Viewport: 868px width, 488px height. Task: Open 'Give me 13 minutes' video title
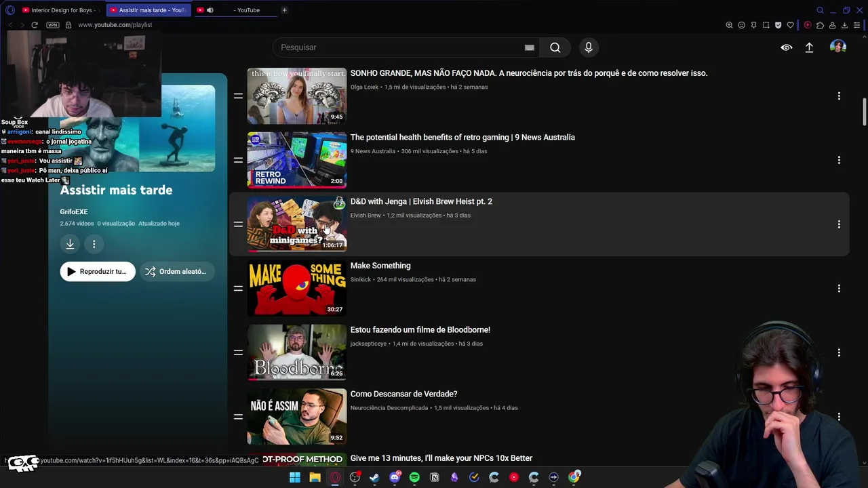[x=441, y=458]
